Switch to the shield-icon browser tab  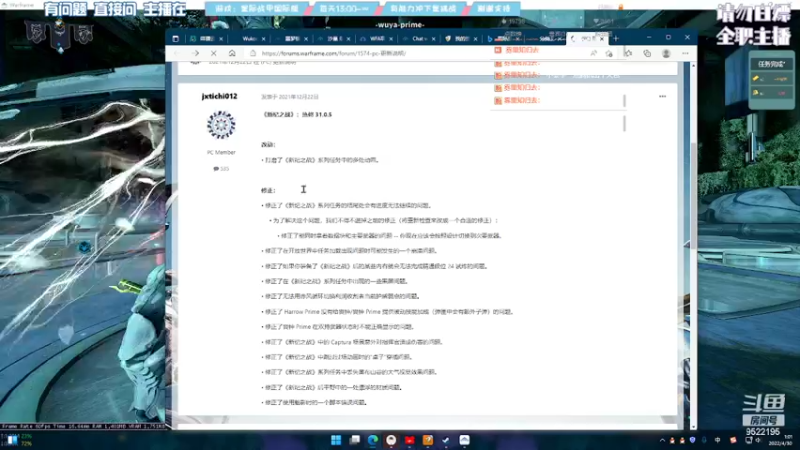tap(458, 39)
